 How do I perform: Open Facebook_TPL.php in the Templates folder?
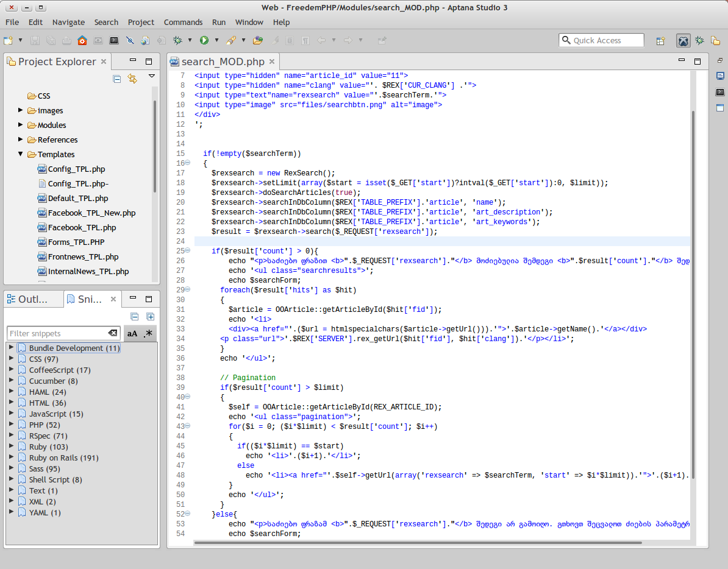[x=82, y=227]
